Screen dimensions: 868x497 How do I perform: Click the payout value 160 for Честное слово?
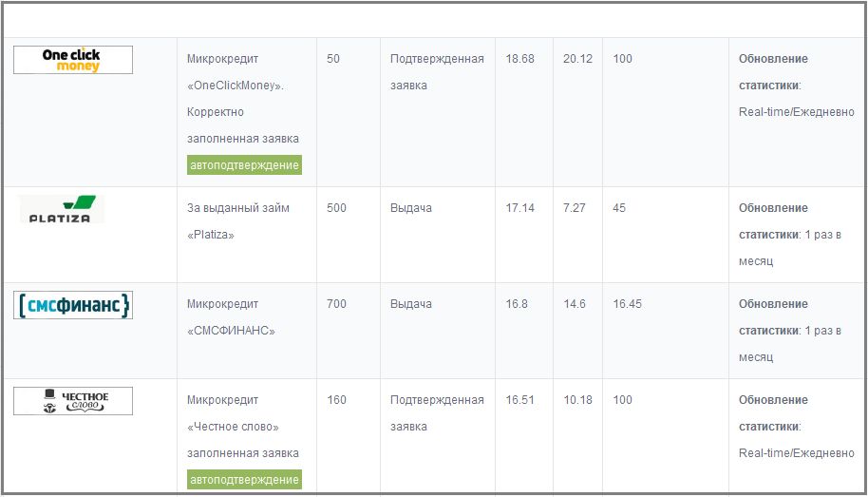[x=336, y=400]
